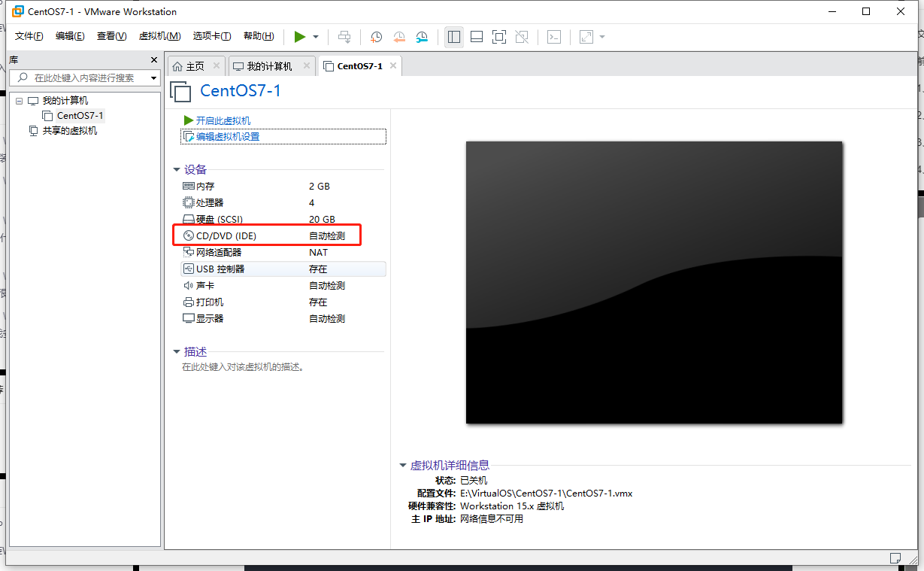Click the CD/DVD (IDE) device row
Viewport: 924px width, 571px height.
coord(283,235)
